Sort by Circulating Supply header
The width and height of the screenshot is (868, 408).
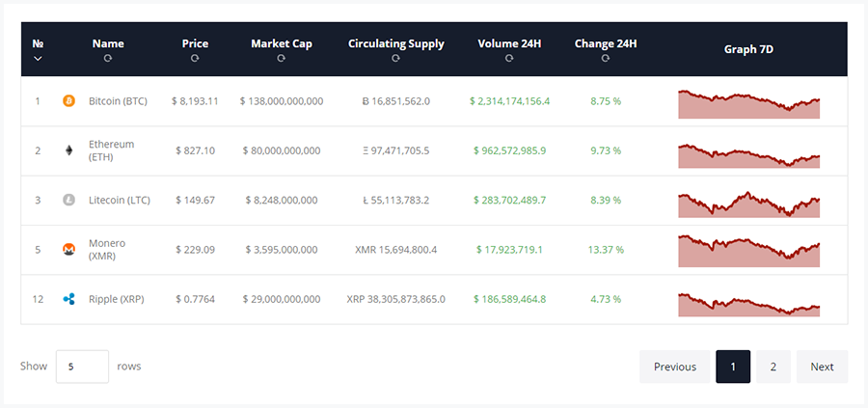[x=395, y=43]
